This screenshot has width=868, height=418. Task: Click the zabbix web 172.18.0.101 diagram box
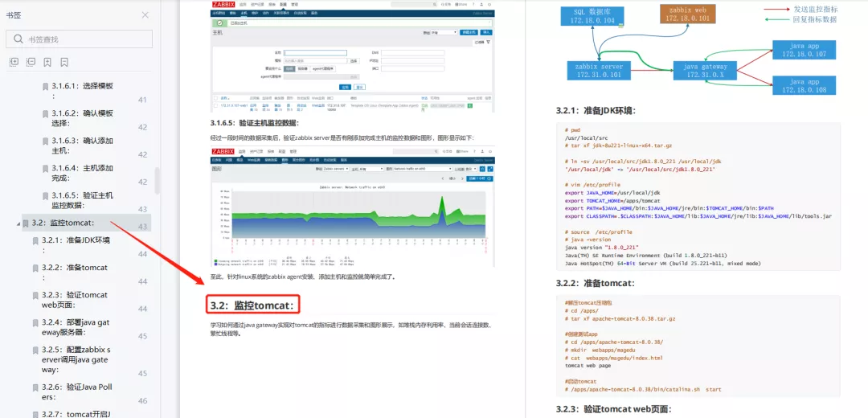click(x=688, y=14)
